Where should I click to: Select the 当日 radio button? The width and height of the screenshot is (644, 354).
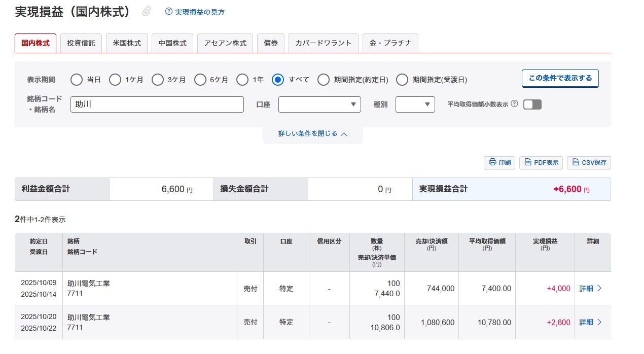[x=77, y=80]
